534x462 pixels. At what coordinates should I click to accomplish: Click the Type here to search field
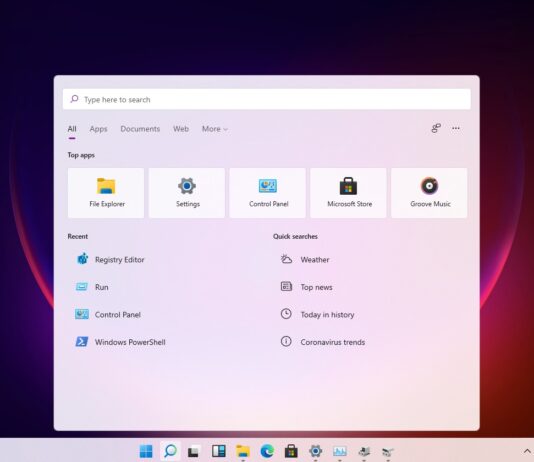[x=267, y=99]
